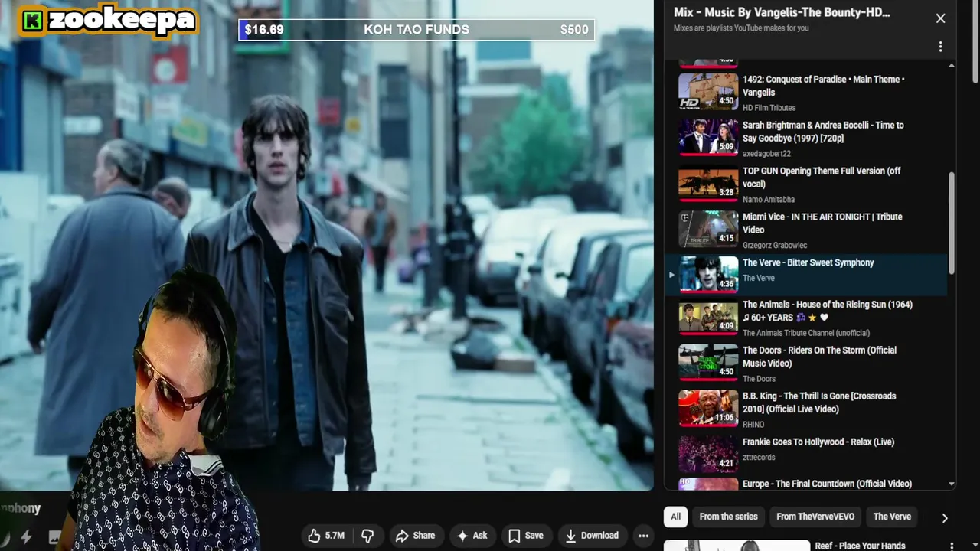The width and height of the screenshot is (980, 551).
Task: Open Riders On The Storm thumbnail
Action: coord(708,364)
